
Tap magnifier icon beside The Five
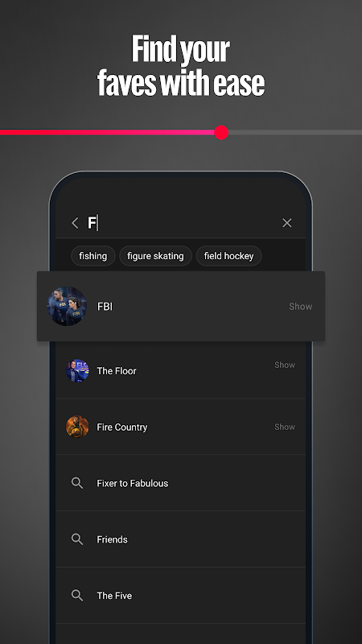point(77,595)
